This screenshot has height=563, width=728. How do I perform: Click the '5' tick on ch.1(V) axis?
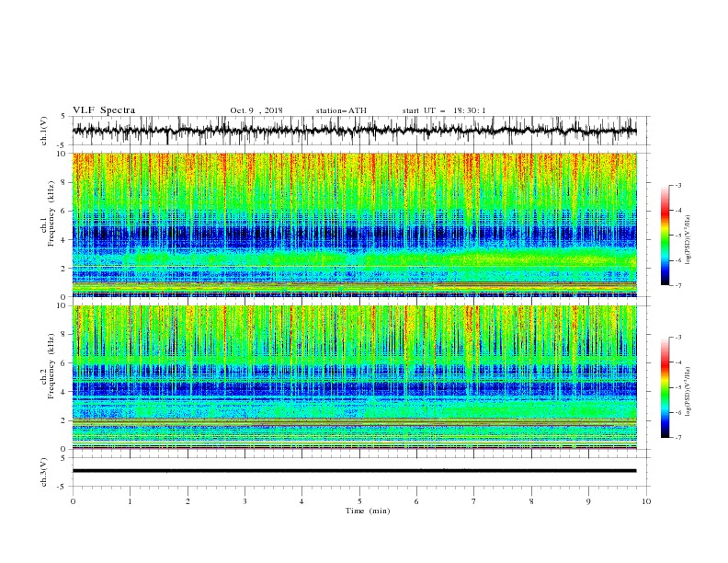(x=64, y=117)
